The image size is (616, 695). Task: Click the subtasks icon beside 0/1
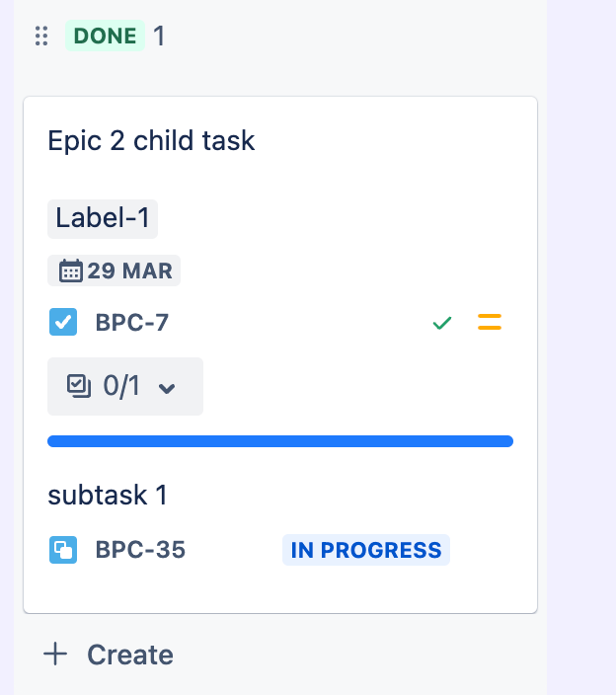(x=79, y=386)
